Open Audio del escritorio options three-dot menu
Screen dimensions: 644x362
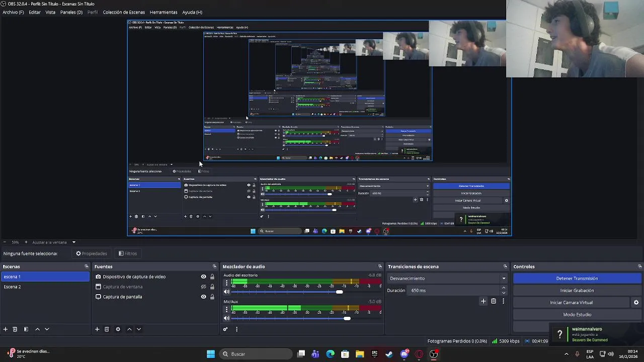(226, 284)
